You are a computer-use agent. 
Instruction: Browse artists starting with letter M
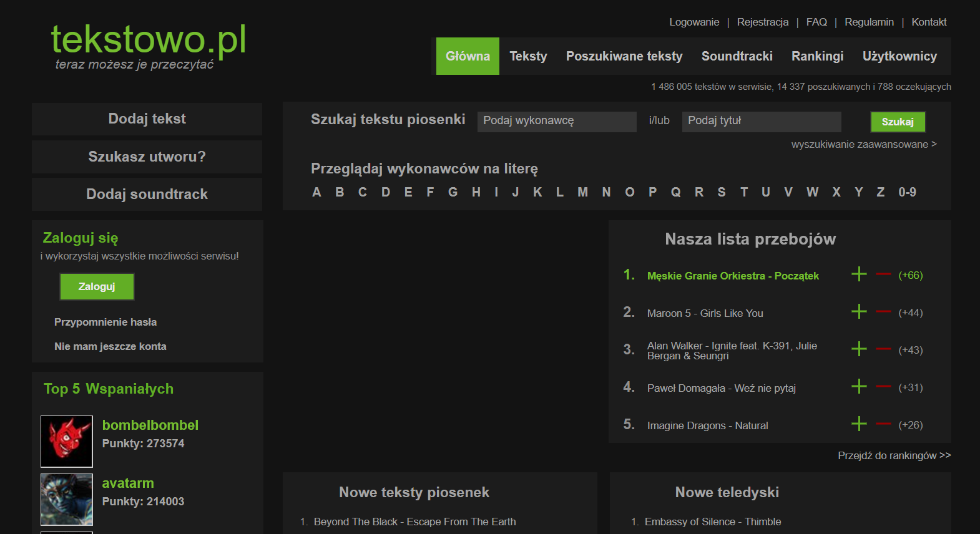(x=582, y=192)
